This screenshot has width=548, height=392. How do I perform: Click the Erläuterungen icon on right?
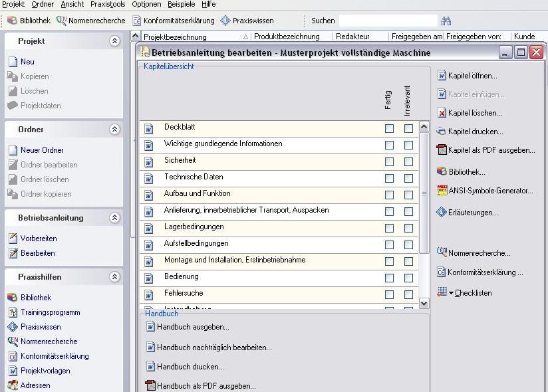442,213
